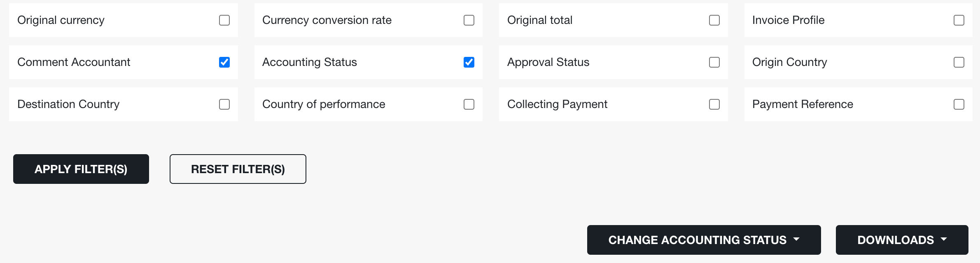This screenshot has width=980, height=263.
Task: Expand the Downloads dropdown menu
Action: 902,240
